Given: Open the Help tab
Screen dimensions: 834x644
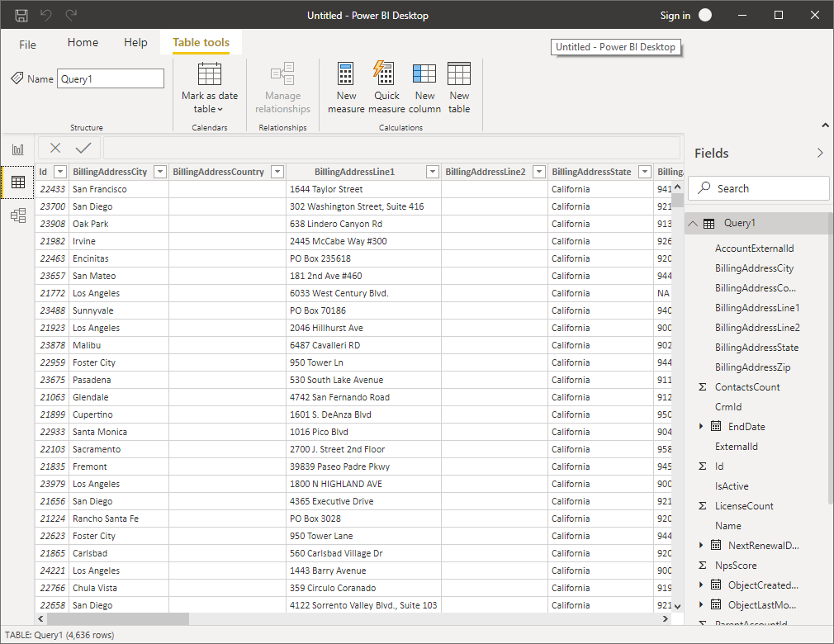Looking at the screenshot, I should pos(135,43).
